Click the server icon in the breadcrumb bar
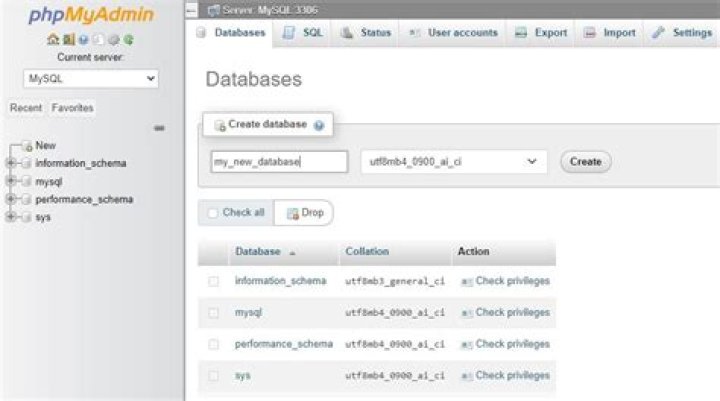720x401 pixels. click(214, 10)
